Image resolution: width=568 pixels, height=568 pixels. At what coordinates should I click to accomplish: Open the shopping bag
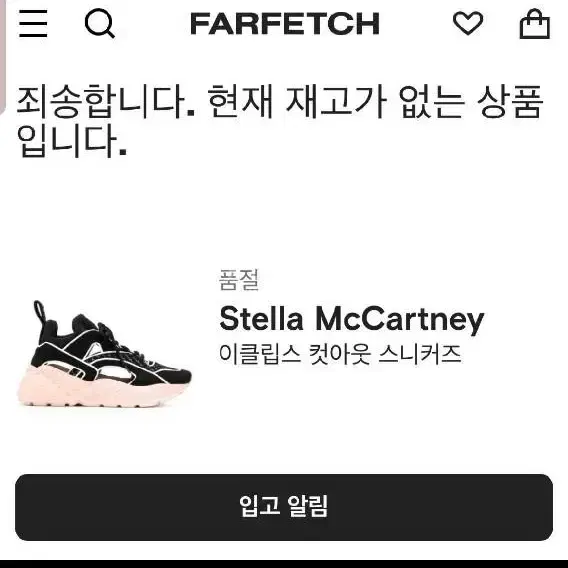pyautogui.click(x=535, y=24)
